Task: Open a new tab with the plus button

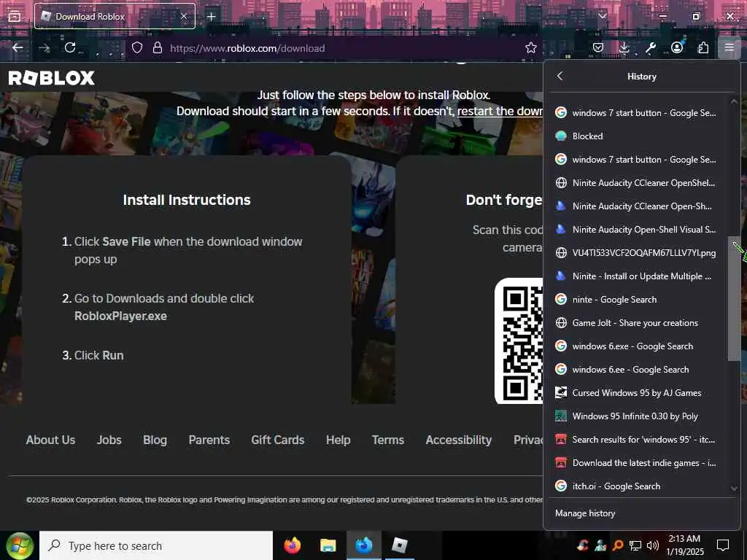Action: click(211, 16)
